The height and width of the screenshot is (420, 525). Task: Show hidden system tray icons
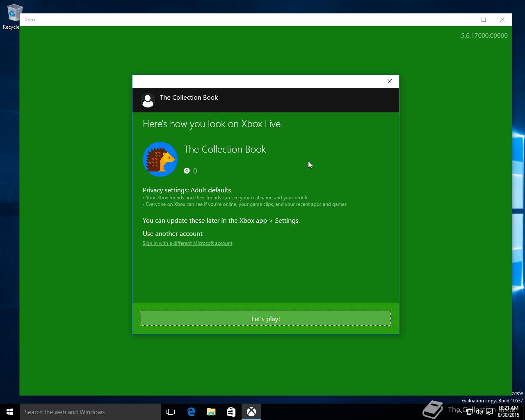coord(459,412)
